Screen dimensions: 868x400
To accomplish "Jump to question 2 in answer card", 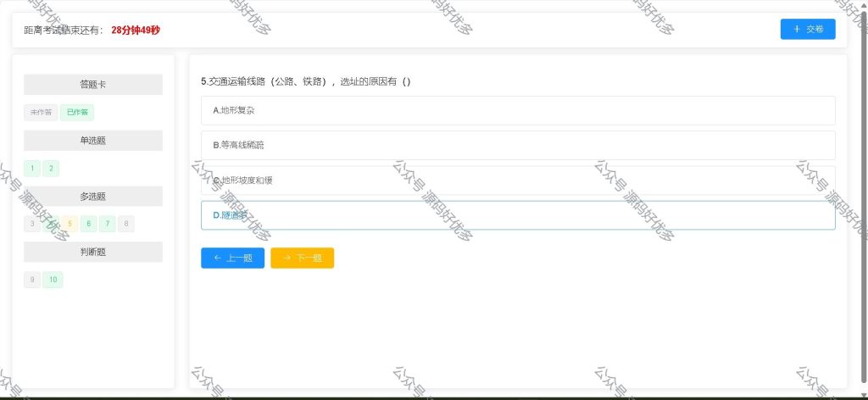I will (x=51, y=169).
